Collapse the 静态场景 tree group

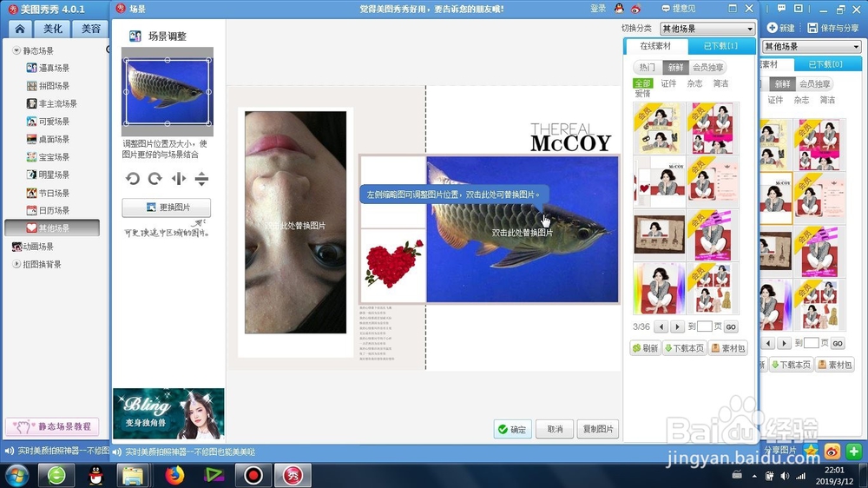point(16,50)
